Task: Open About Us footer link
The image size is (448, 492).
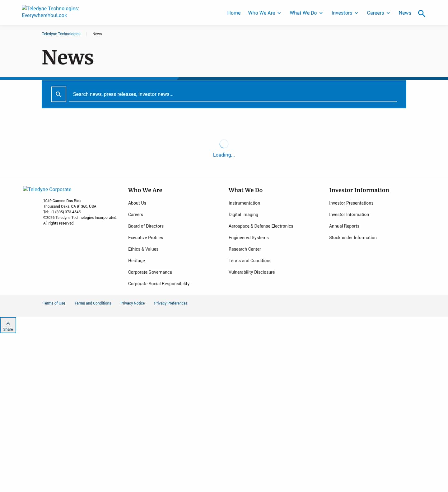Action: pyautogui.click(x=137, y=203)
